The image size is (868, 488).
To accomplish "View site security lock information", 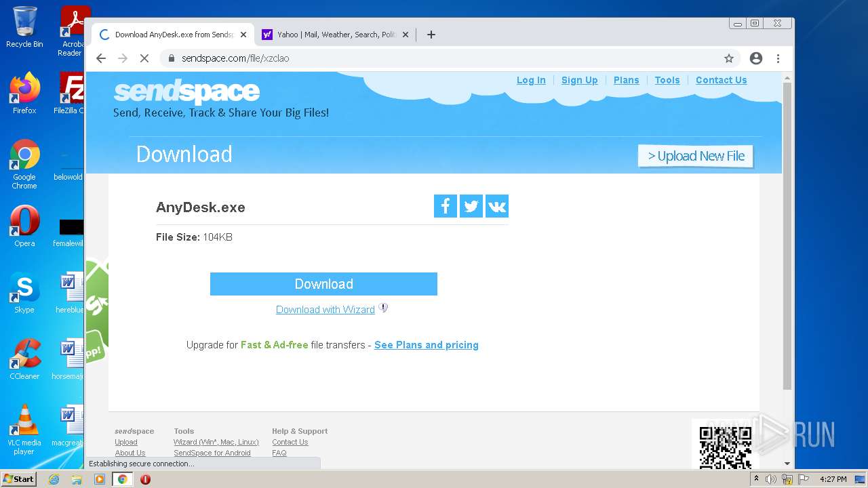I will [171, 58].
